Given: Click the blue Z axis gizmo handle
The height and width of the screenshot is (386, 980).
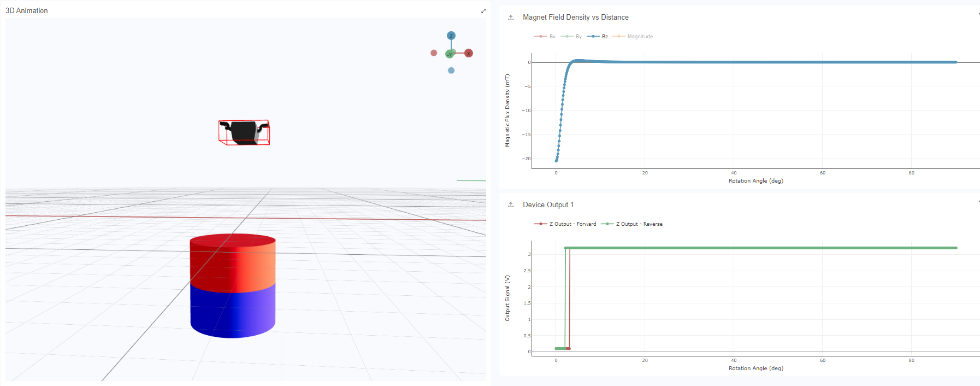Looking at the screenshot, I should (451, 36).
